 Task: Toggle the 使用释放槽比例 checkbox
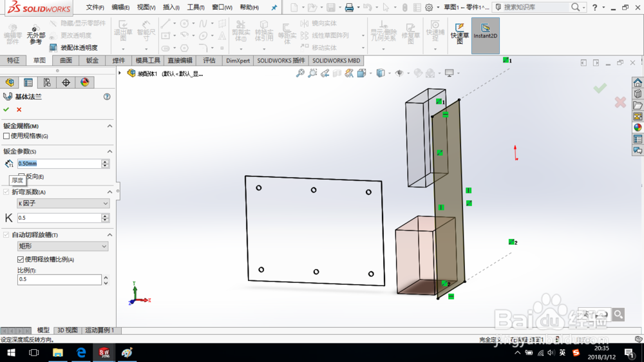[x=21, y=260]
